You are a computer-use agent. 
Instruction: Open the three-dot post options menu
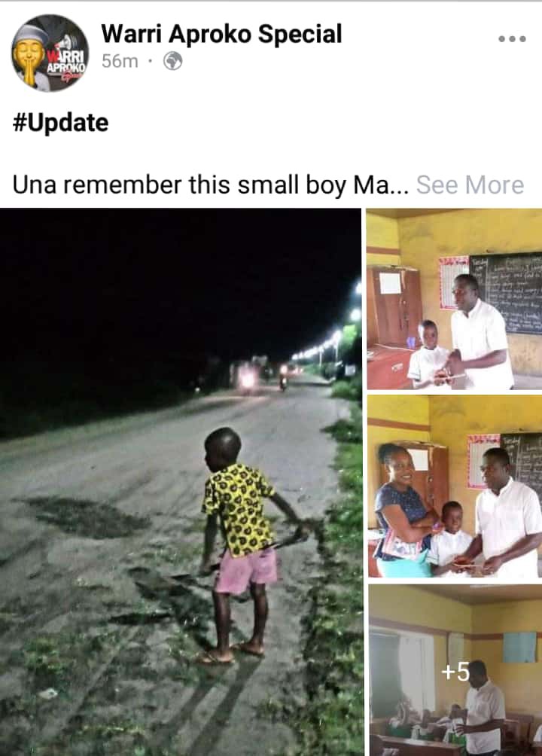pyautogui.click(x=512, y=38)
